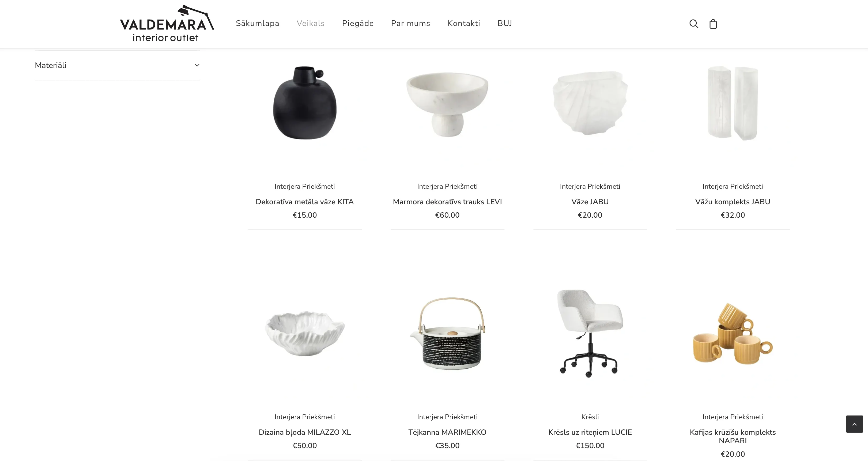Open the Kontakti page
Image resolution: width=868 pixels, height=461 pixels.
tap(464, 23)
